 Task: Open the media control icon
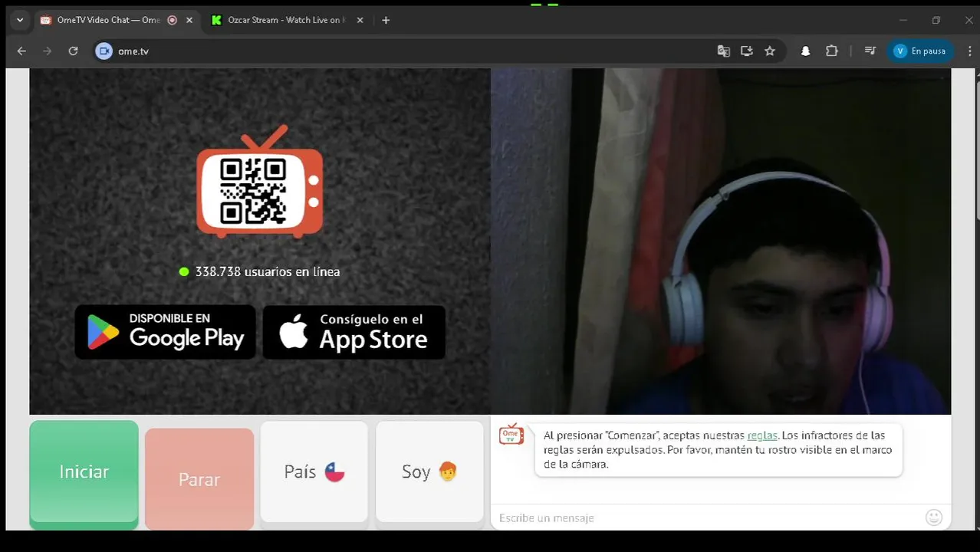pos(870,51)
